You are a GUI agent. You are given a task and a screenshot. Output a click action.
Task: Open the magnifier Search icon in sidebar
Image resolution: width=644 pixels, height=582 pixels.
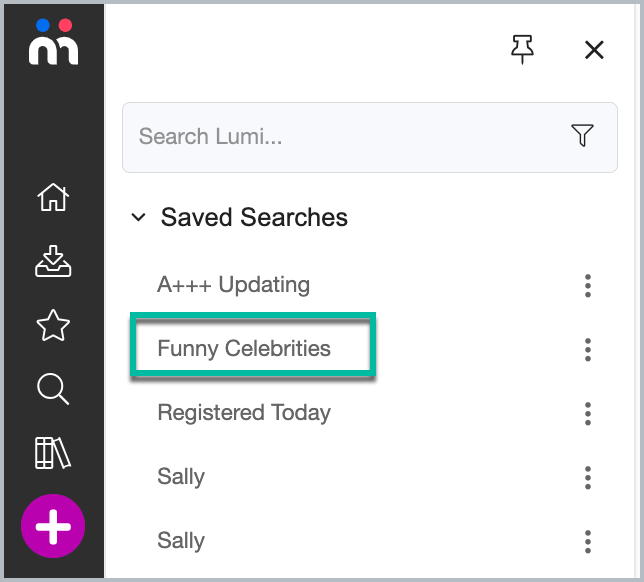pyautogui.click(x=53, y=389)
